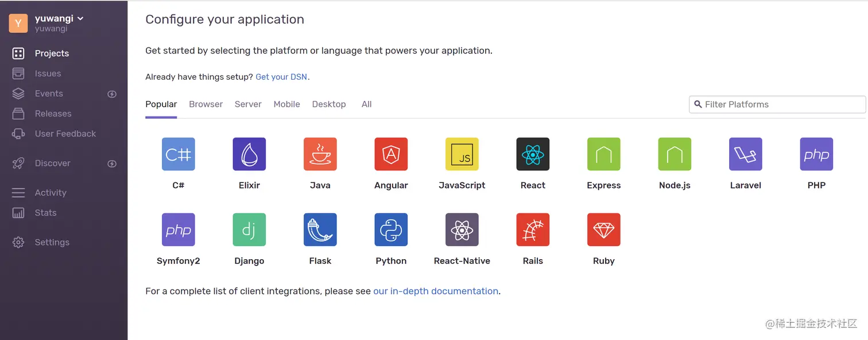Switch to the Mobile tab
Viewport: 868px width, 340px height.
pyautogui.click(x=286, y=104)
